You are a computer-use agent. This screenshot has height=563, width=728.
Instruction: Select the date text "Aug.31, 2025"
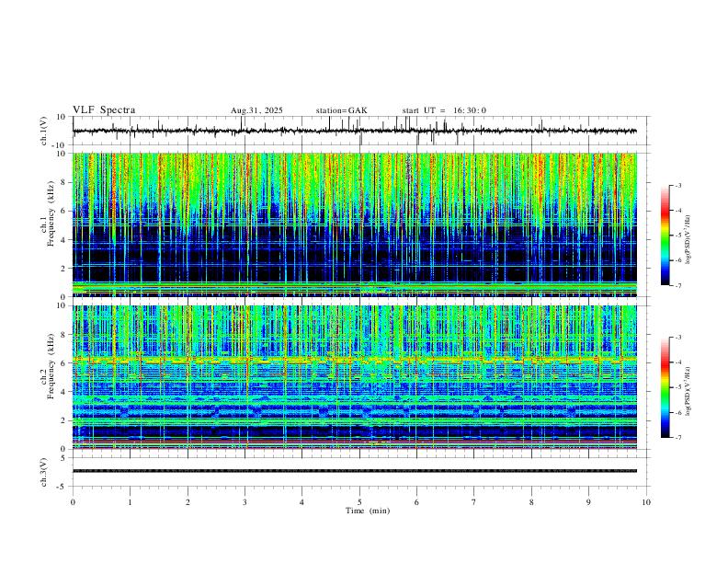tap(256, 110)
